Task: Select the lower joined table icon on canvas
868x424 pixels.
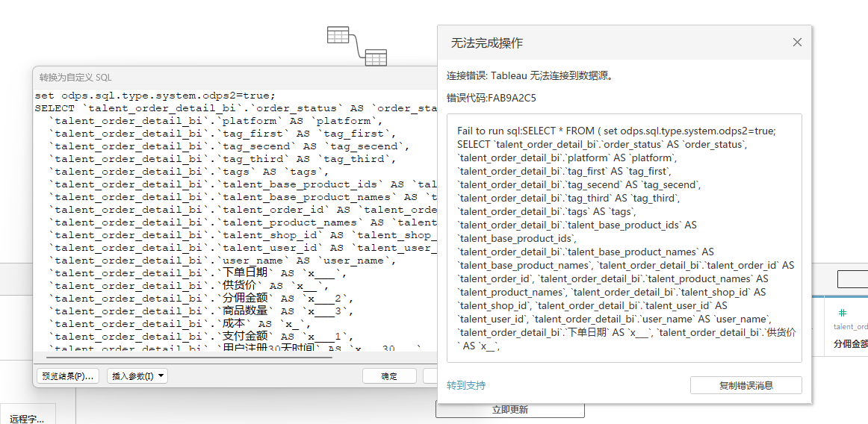Action: (376, 57)
